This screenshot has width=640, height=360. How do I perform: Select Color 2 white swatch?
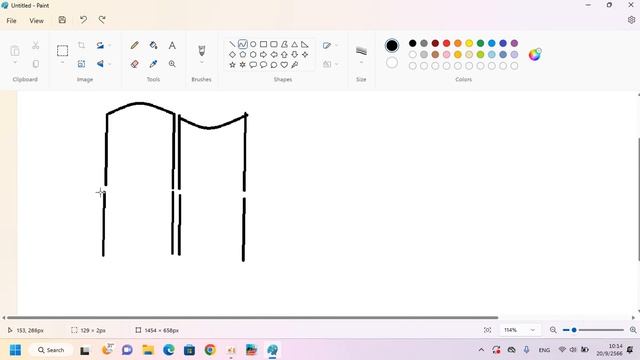tap(392, 63)
